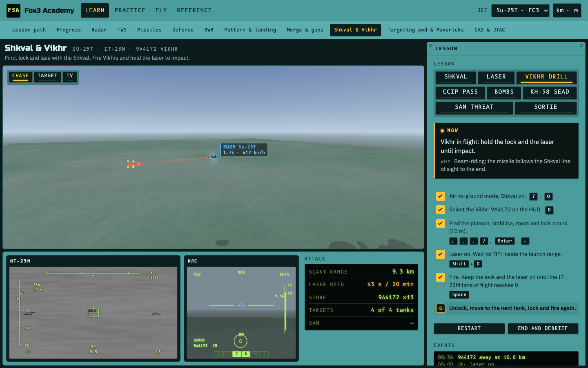The image size is (588, 368).
Task: Open the 'Pattern & landing' lesson tab
Action: 250,30
